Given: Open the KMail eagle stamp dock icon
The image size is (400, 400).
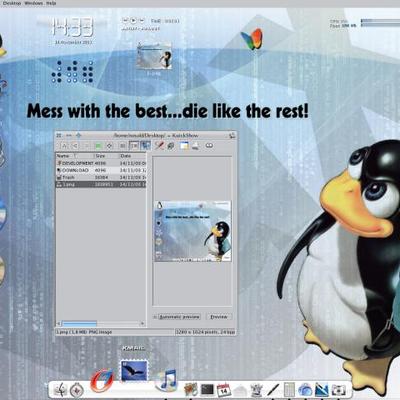Looking at the screenshot, I should coord(134,371).
